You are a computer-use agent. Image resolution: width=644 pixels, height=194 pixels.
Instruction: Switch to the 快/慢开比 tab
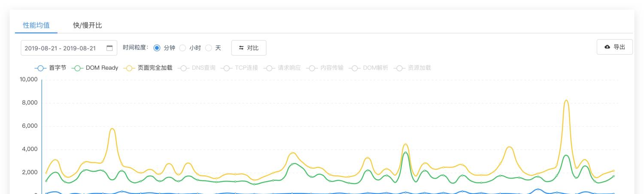coord(88,25)
